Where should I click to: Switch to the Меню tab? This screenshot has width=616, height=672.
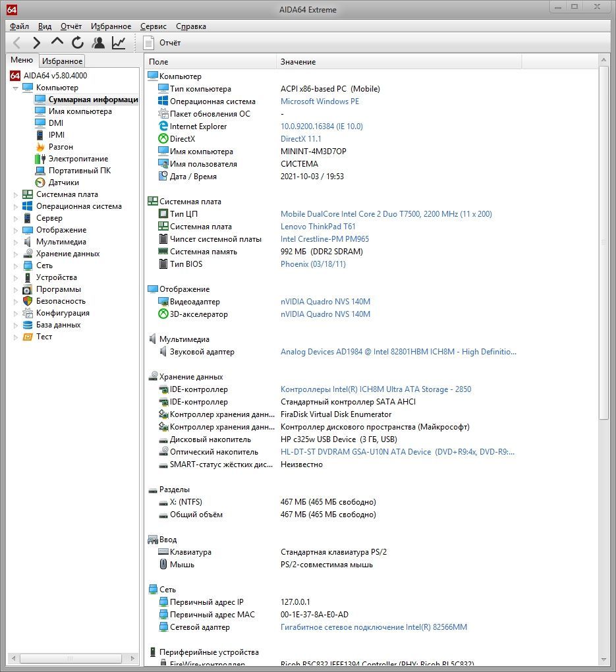22,60
